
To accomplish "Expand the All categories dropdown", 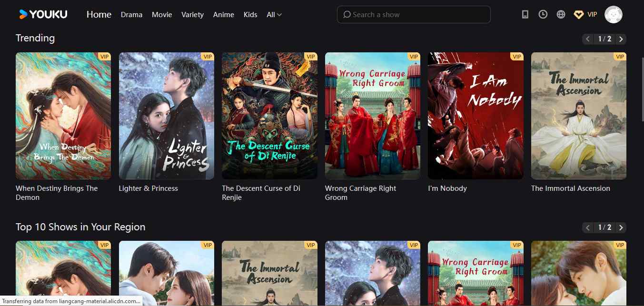I will click(x=274, y=15).
